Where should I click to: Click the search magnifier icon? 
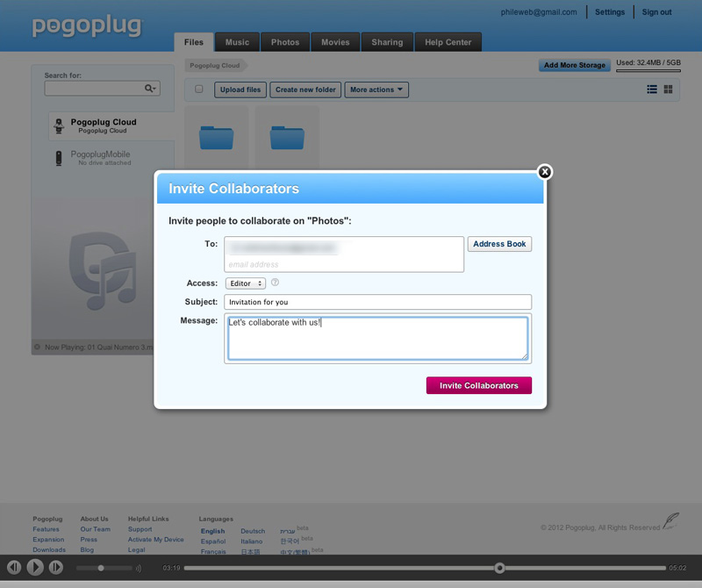click(149, 89)
